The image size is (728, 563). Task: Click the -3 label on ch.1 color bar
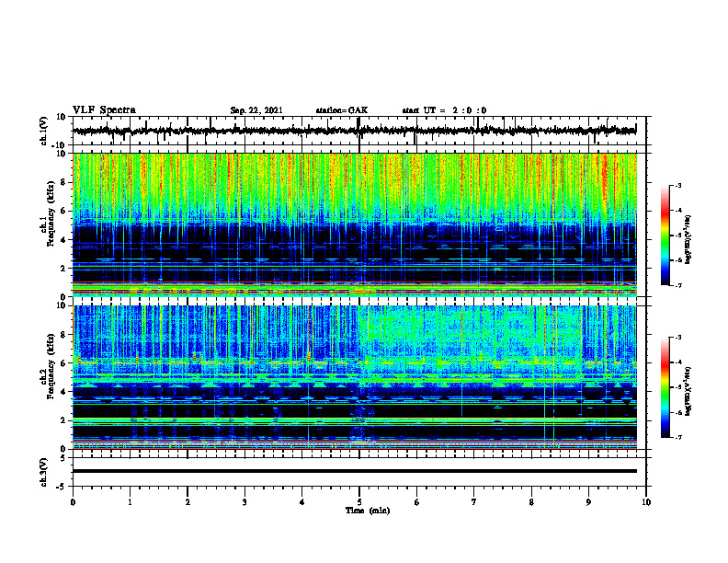pyautogui.click(x=678, y=185)
